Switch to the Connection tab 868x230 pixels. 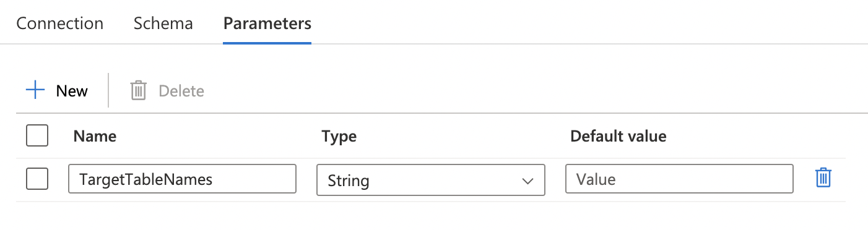[60, 23]
